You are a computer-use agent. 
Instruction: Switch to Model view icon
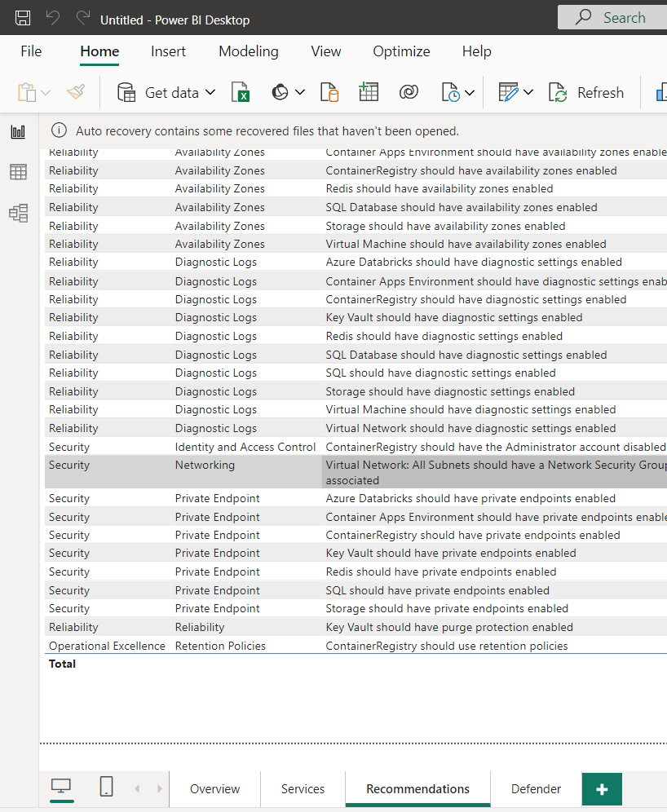pyautogui.click(x=18, y=213)
